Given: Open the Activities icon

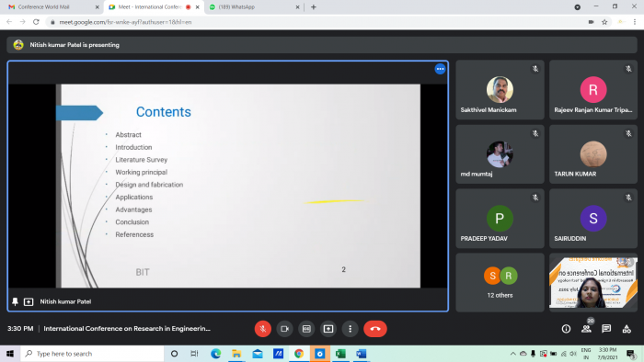Looking at the screenshot, I should tap(627, 329).
